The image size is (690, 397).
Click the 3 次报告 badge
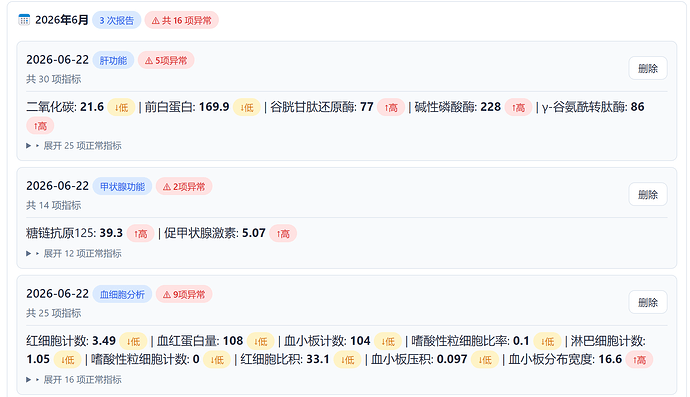pos(117,20)
